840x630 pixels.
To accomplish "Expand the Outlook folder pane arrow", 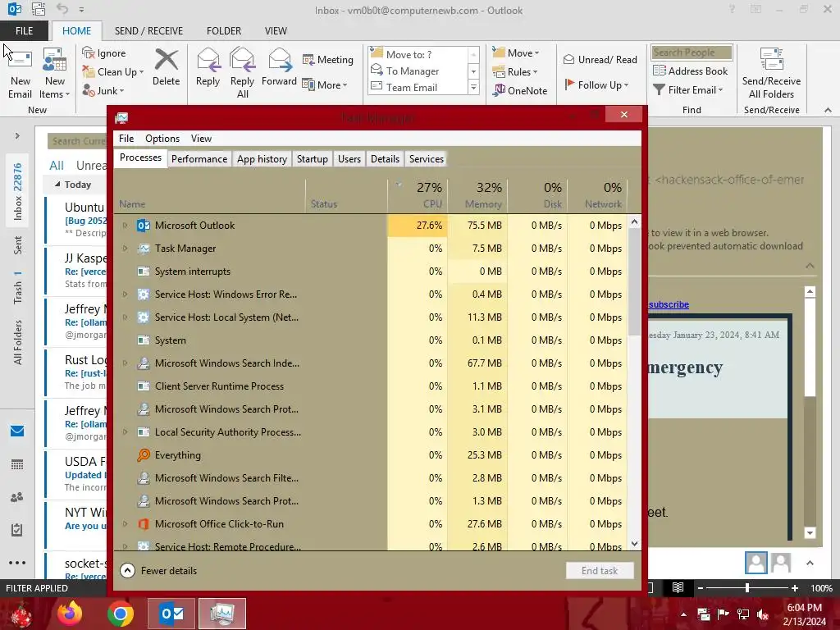I will tap(17, 136).
